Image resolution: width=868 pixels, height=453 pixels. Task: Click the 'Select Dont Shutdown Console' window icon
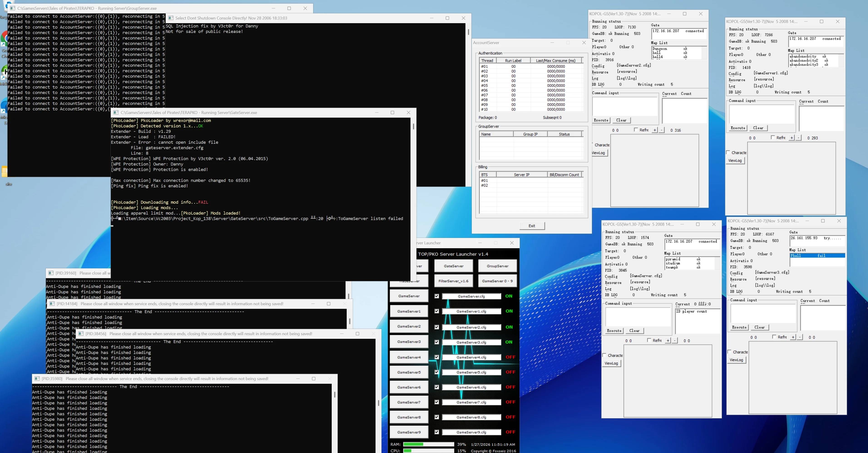171,18
